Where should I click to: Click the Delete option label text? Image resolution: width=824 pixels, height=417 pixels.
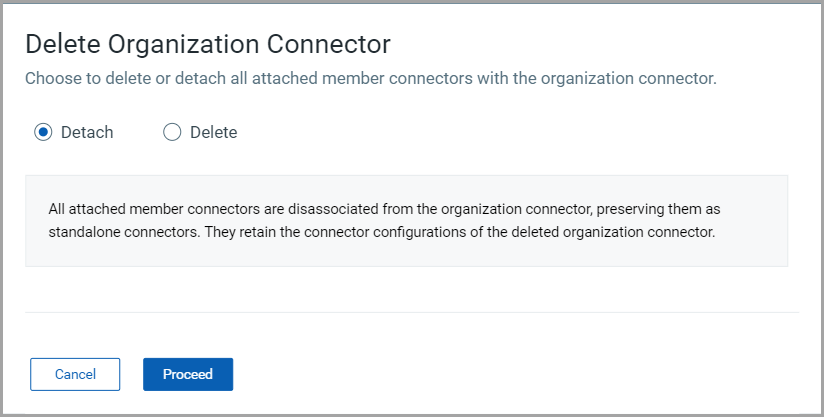click(x=213, y=132)
